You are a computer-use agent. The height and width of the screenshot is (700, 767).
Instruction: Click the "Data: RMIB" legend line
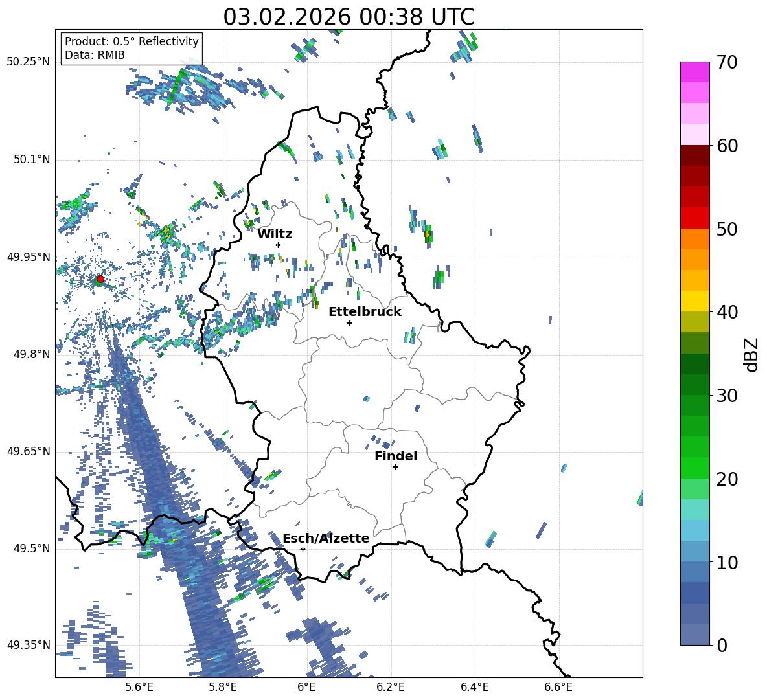(x=95, y=55)
